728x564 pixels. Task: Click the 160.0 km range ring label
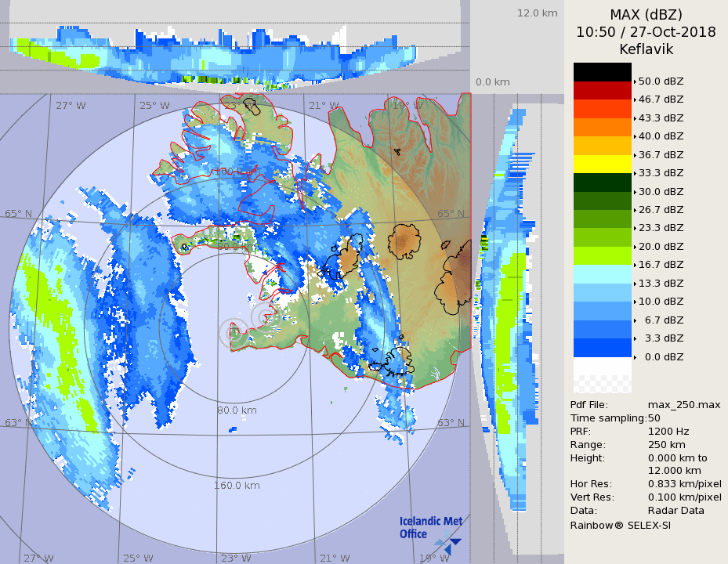tap(237, 486)
